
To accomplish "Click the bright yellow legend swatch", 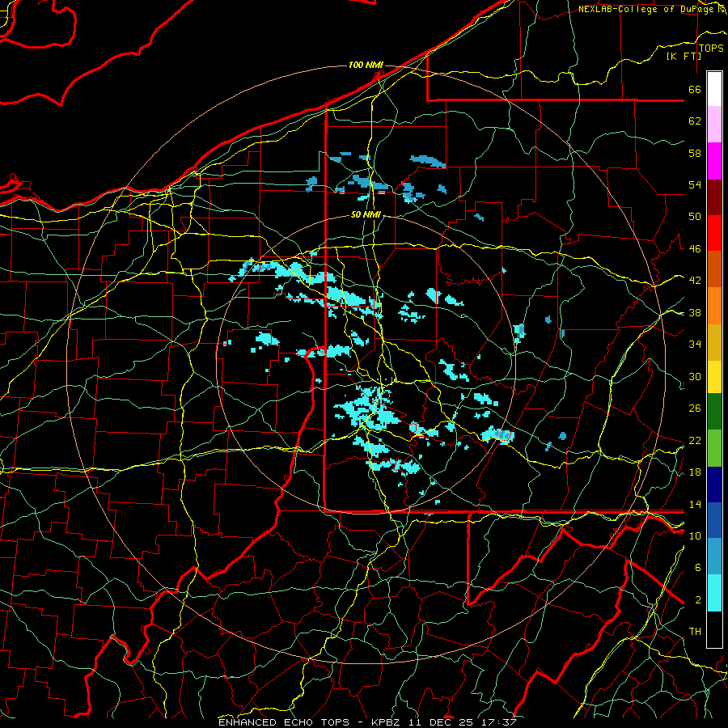I will [x=714, y=377].
